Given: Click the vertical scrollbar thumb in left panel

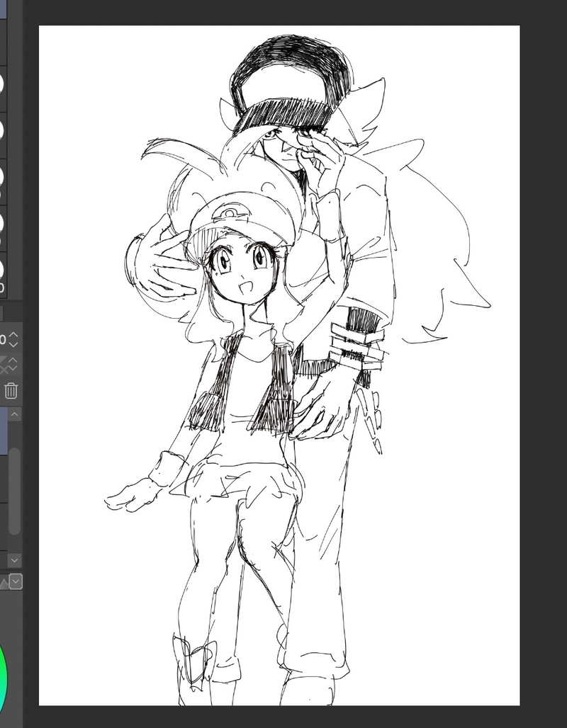Looking at the screenshot, I should click(14, 491).
